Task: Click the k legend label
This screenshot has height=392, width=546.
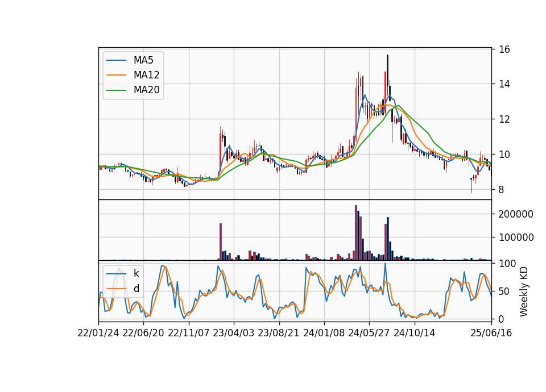Action: [x=136, y=273]
